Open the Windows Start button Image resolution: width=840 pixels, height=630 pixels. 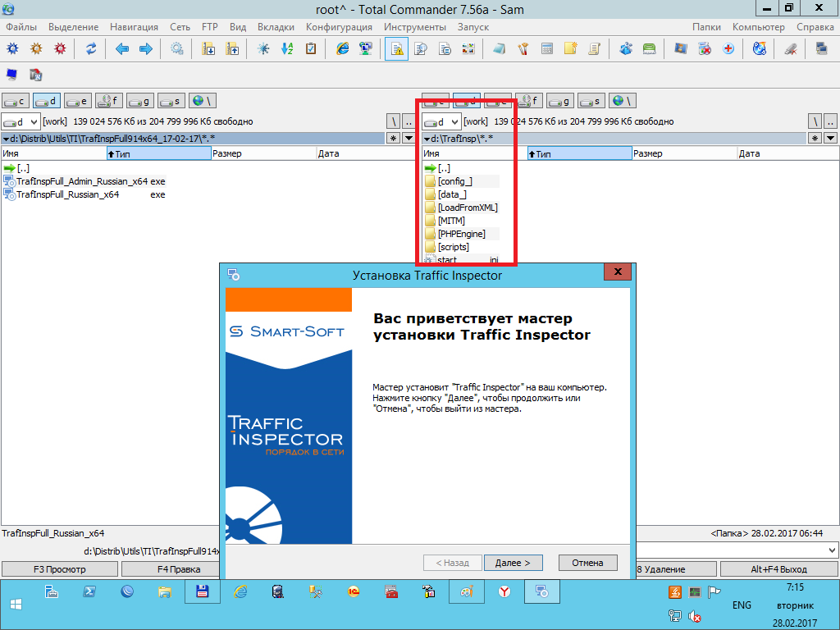click(x=16, y=605)
